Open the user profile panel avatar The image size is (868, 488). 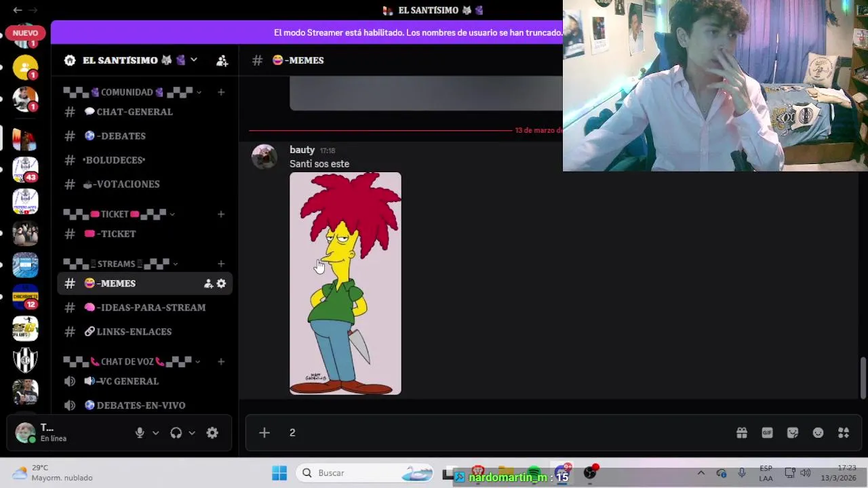(25, 432)
